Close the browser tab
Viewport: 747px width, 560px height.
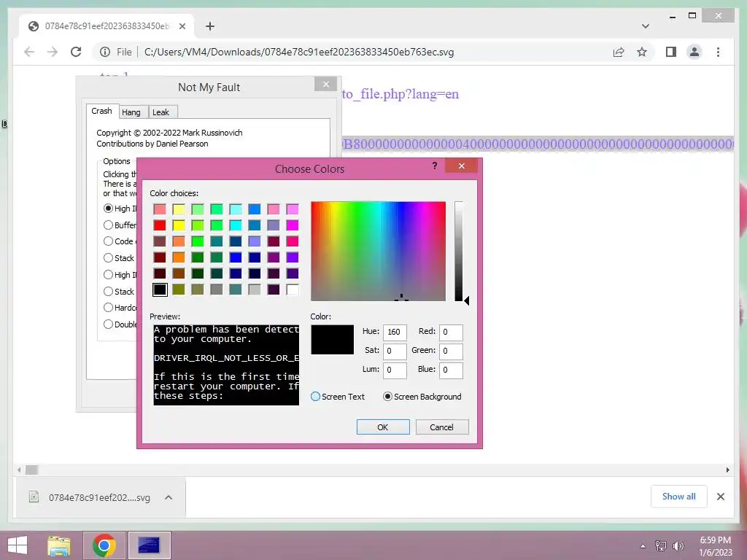click(182, 26)
